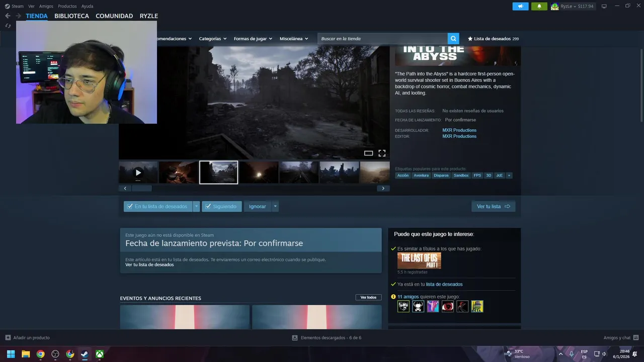Go forward with the right arrow navigation icon
The image size is (644, 362).
click(x=19, y=16)
